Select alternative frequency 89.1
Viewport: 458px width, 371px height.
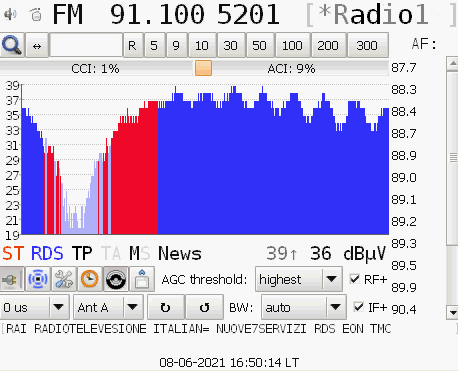tap(404, 200)
